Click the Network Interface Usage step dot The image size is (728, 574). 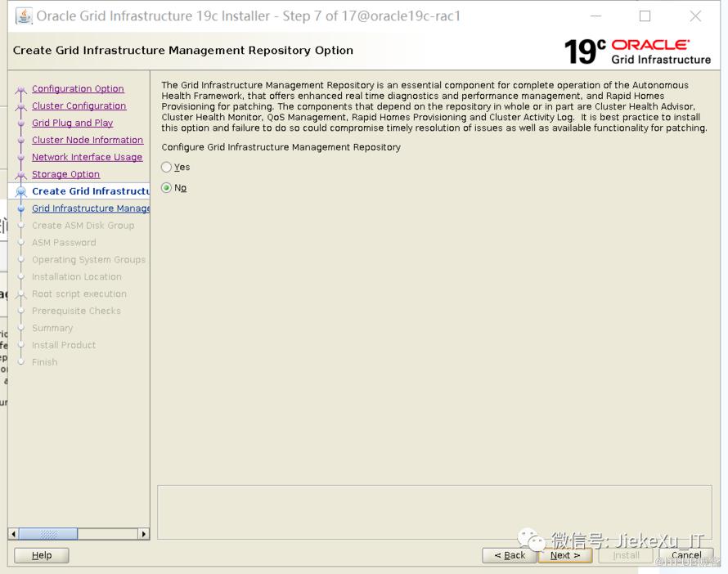click(x=21, y=158)
